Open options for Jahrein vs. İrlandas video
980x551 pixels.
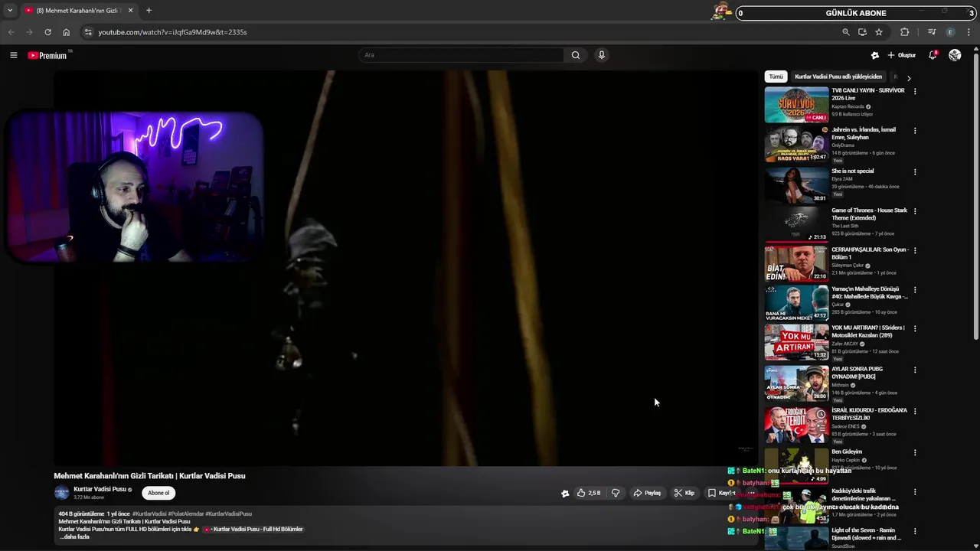coord(915,130)
